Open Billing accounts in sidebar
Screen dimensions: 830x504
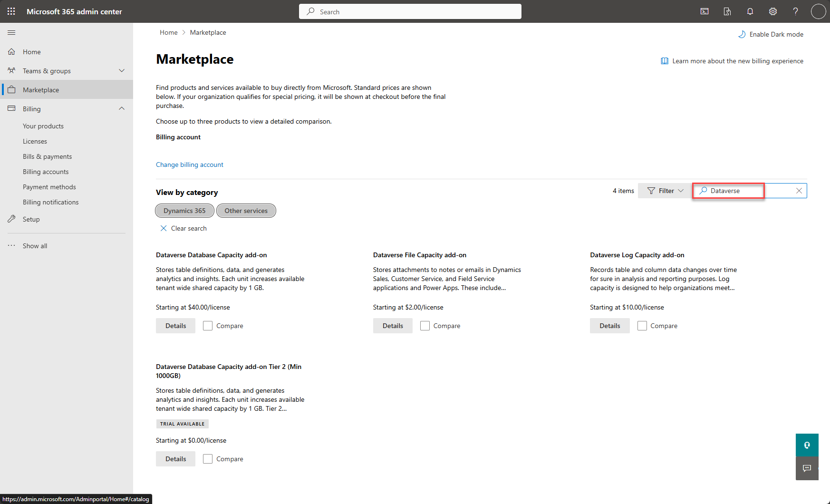(46, 172)
